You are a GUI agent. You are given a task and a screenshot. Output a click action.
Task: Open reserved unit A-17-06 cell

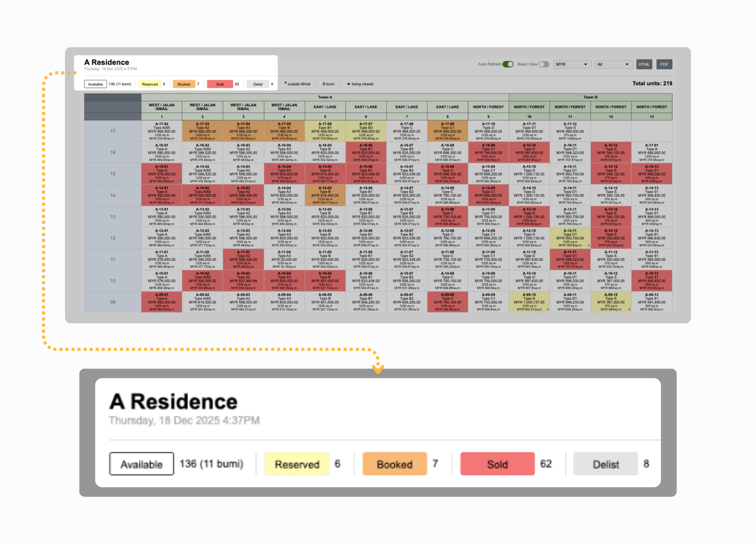click(x=325, y=131)
